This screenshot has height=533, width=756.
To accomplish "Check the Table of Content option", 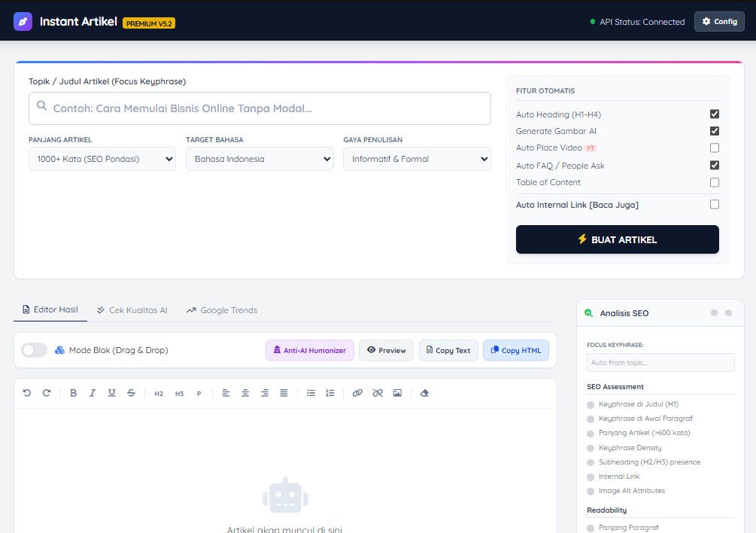I will [x=715, y=182].
